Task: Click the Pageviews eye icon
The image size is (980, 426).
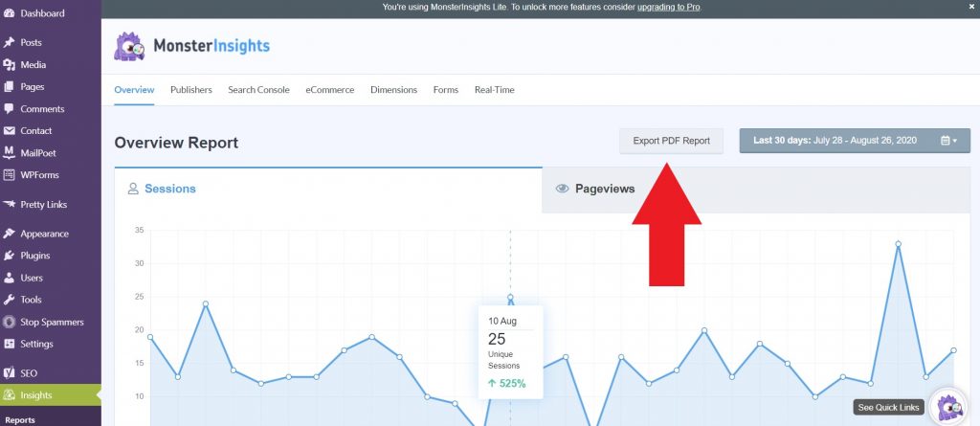Action: 562,189
